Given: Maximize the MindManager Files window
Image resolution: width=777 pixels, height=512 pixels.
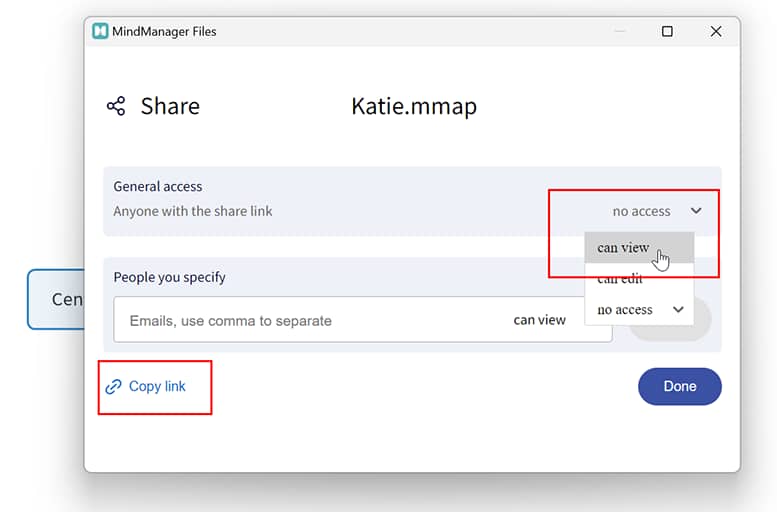Looking at the screenshot, I should (x=667, y=31).
